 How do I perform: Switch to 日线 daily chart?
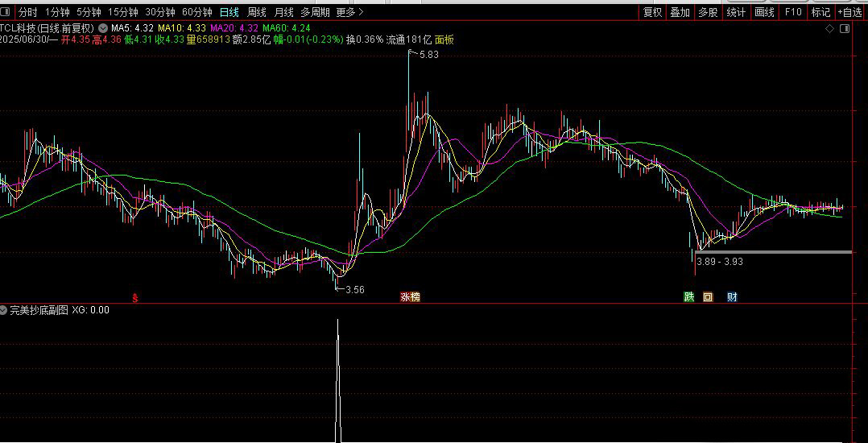[229, 12]
